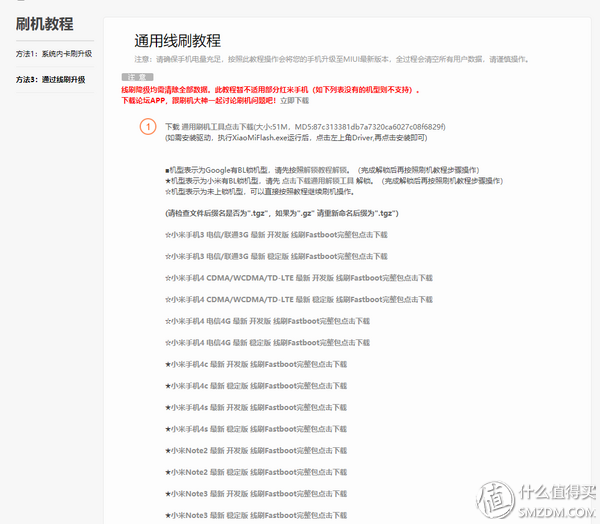Viewport: 600px width, 524px height.
Task: Download 小米手机4s 开发版 Fastboot package
Action: coord(256,407)
